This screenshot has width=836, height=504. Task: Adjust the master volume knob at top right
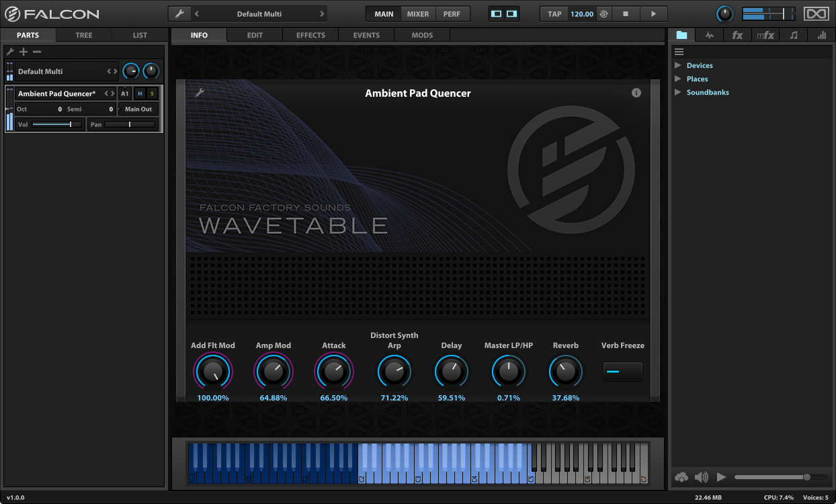tap(725, 13)
